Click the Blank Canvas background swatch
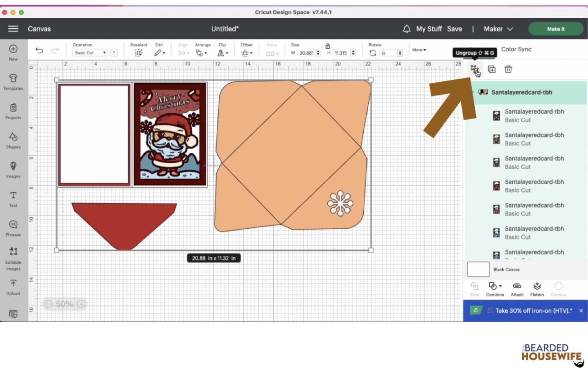The width and height of the screenshot is (588, 374). pyautogui.click(x=478, y=269)
